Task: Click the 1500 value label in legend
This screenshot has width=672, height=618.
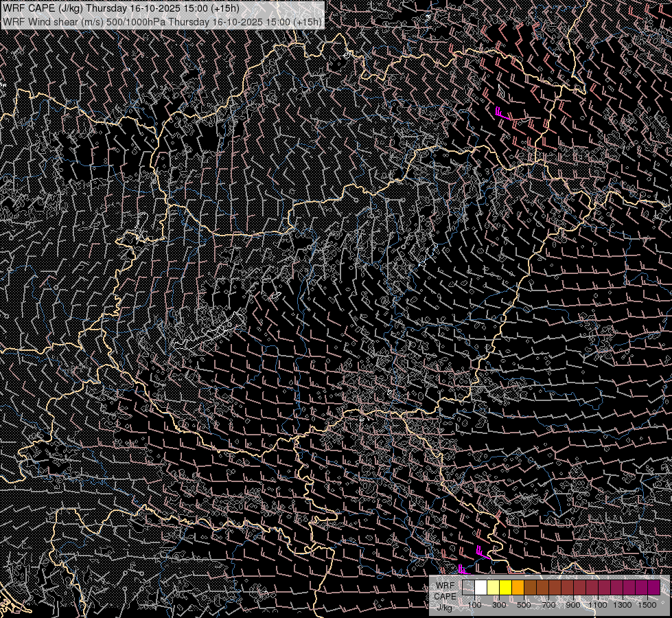Action: pyautogui.click(x=647, y=605)
